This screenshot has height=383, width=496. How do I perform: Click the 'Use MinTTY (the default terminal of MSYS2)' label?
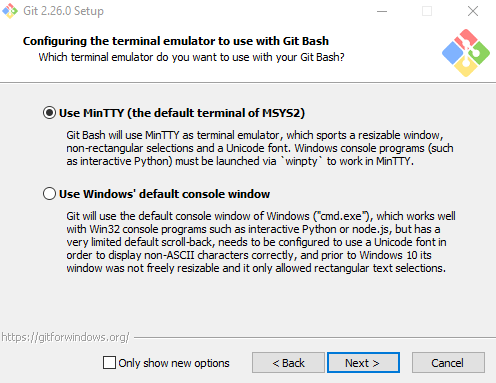click(x=182, y=113)
